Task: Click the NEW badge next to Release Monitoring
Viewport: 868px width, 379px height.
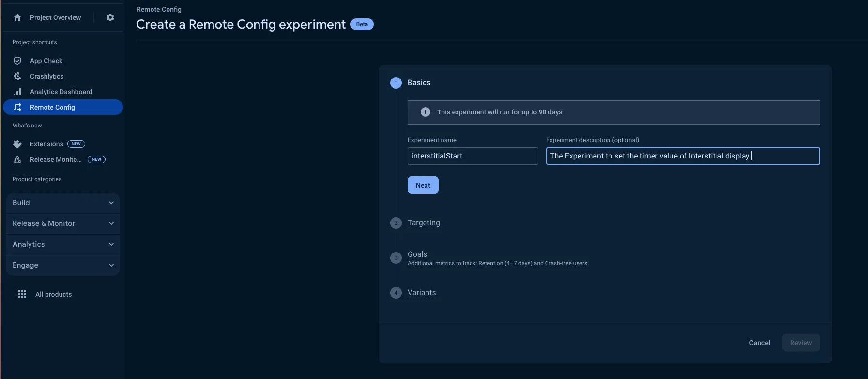Action: [x=96, y=159]
